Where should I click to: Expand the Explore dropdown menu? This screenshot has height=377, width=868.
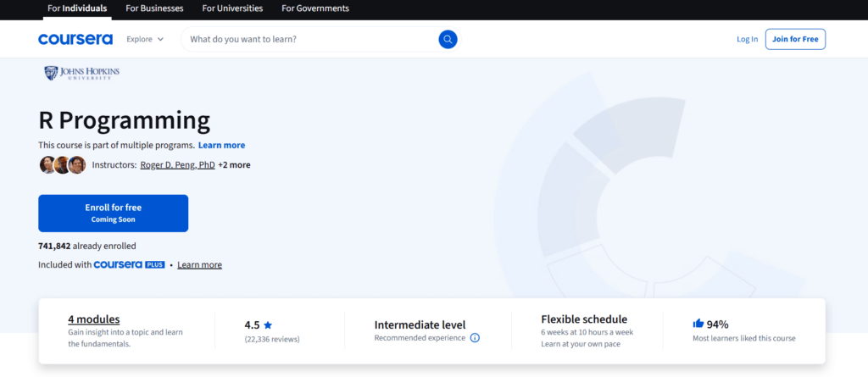click(x=145, y=39)
